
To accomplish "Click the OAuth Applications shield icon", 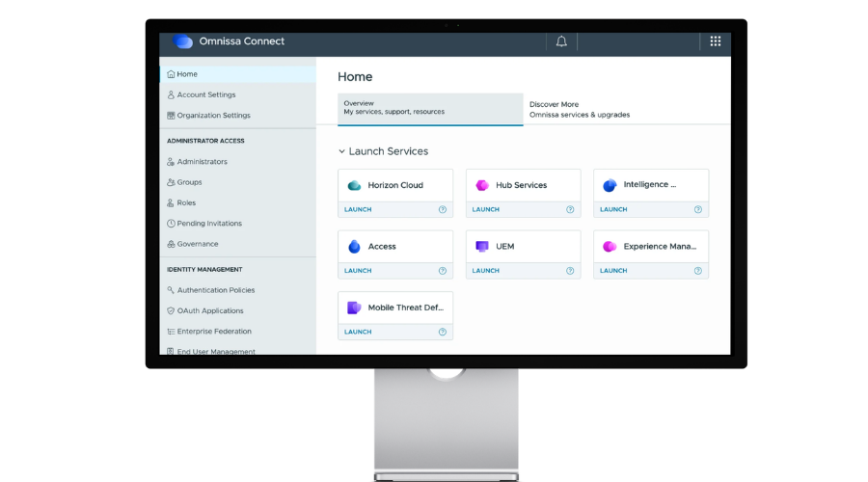I will click(x=171, y=311).
